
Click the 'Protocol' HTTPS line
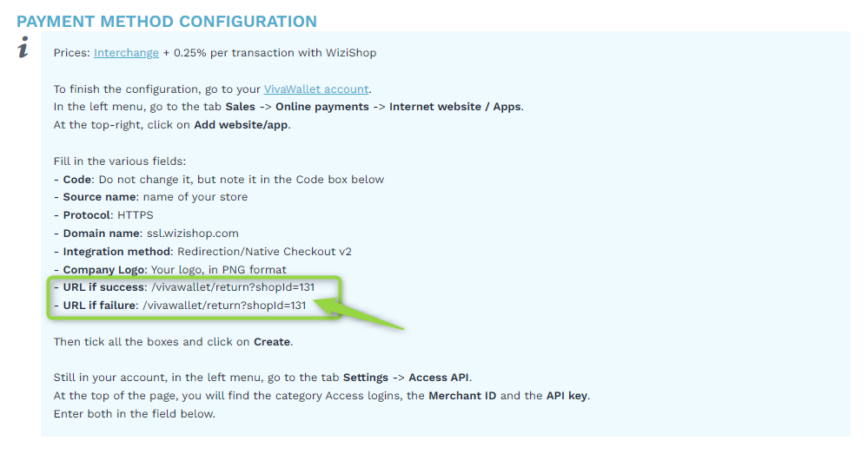pos(103,215)
